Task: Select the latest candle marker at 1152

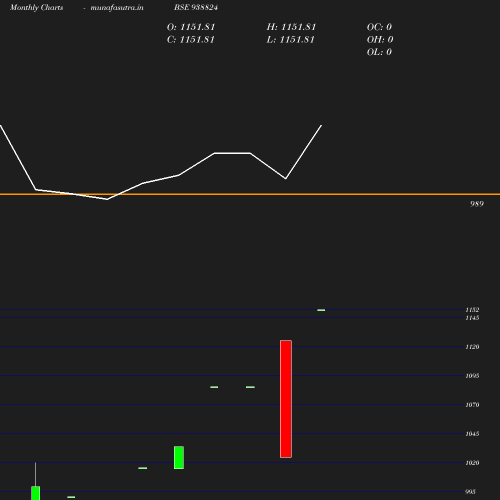Action: [x=321, y=310]
